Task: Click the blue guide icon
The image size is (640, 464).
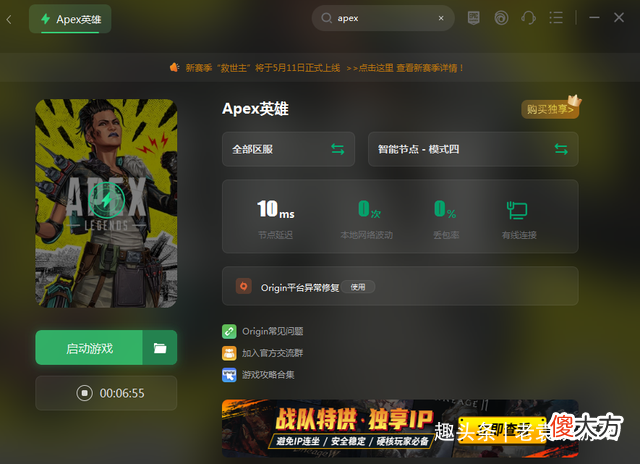Action: coord(229,375)
